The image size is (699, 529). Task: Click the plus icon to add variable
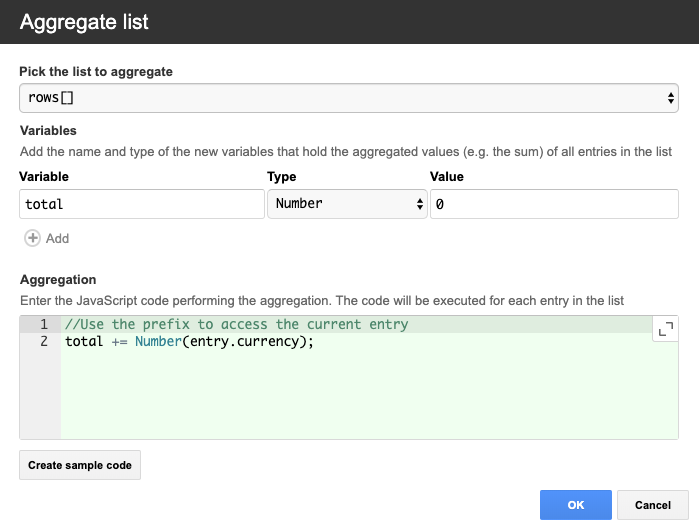point(32,238)
